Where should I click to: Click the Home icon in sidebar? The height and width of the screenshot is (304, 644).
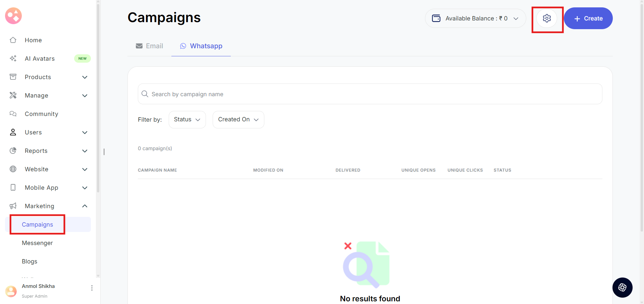[x=13, y=40]
